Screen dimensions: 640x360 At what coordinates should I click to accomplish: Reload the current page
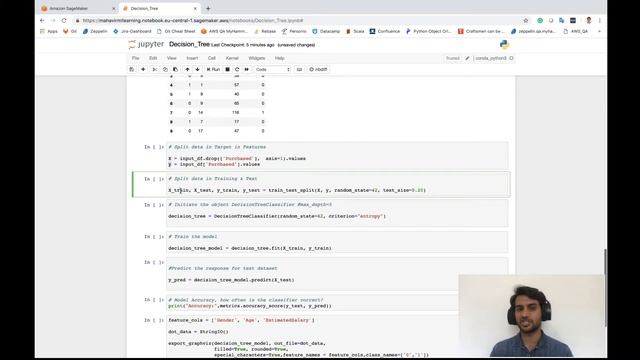tap(64, 20)
